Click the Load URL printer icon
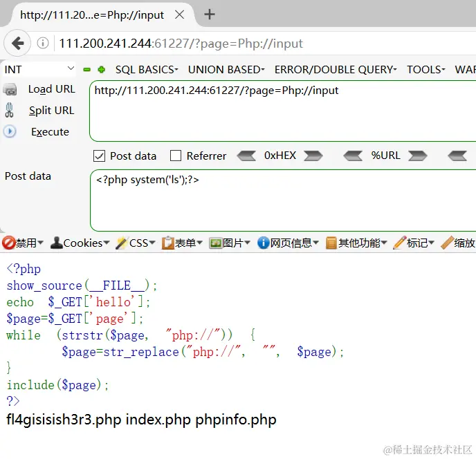The width and height of the screenshot is (476, 459). (10, 89)
